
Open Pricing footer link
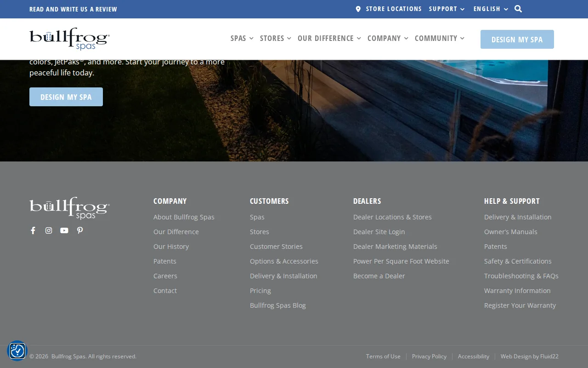pos(260,291)
